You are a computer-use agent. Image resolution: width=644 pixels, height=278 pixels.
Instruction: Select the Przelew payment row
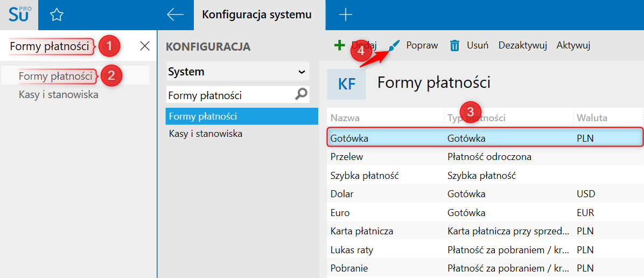(x=347, y=157)
